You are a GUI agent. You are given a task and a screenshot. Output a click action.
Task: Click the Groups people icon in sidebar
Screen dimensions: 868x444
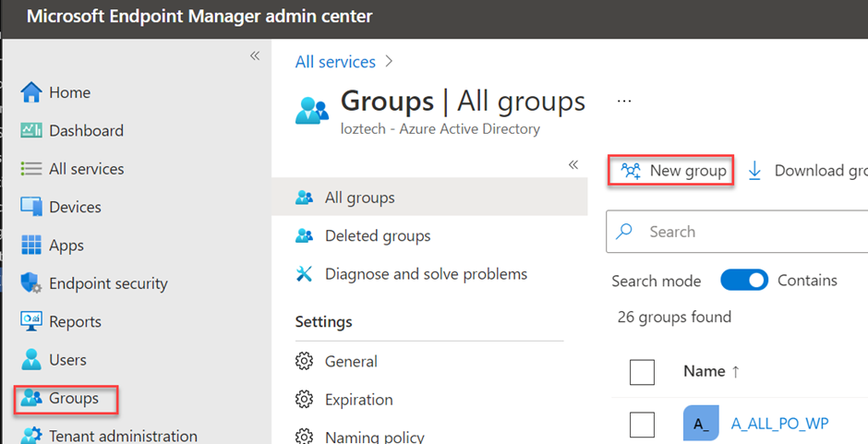(31, 398)
